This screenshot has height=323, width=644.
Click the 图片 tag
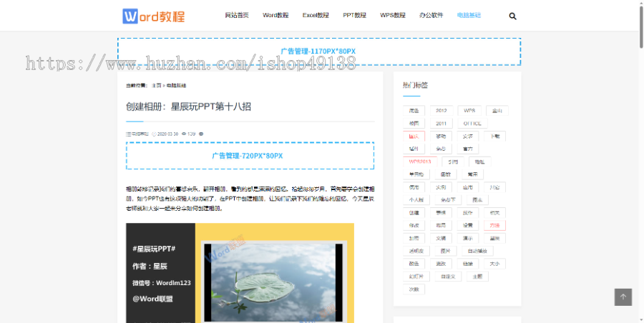point(446,251)
